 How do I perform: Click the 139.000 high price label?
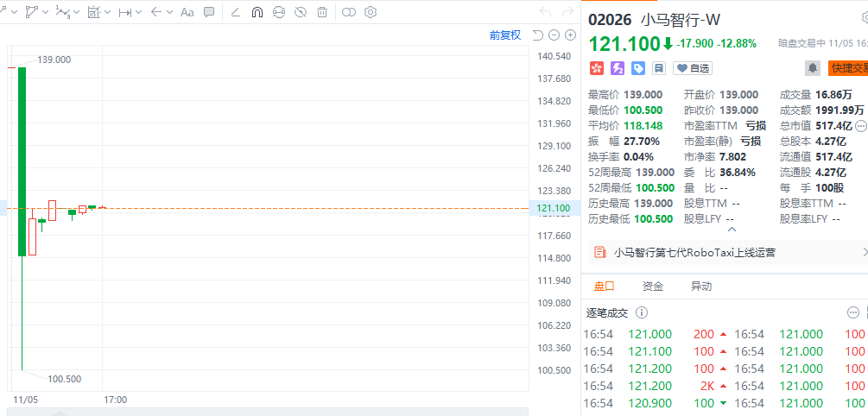(x=54, y=60)
